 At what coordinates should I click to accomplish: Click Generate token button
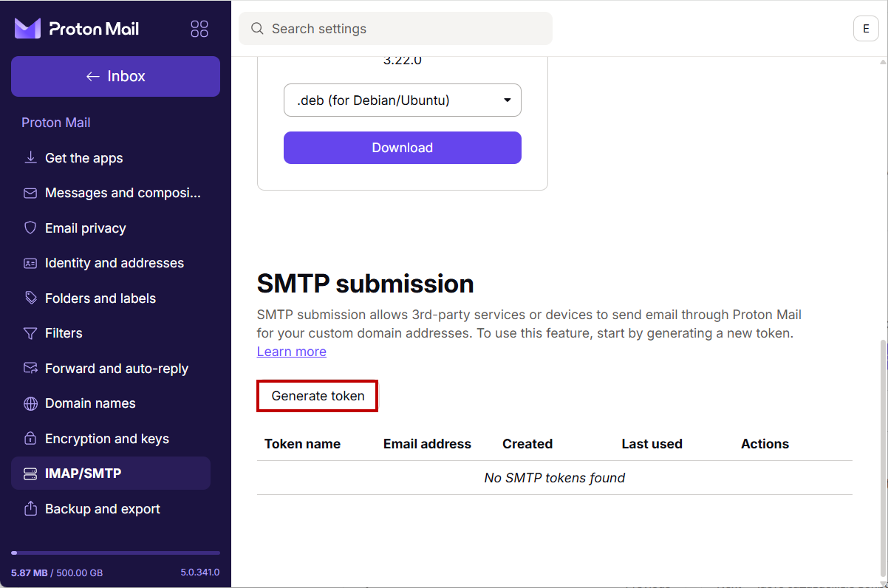point(318,396)
